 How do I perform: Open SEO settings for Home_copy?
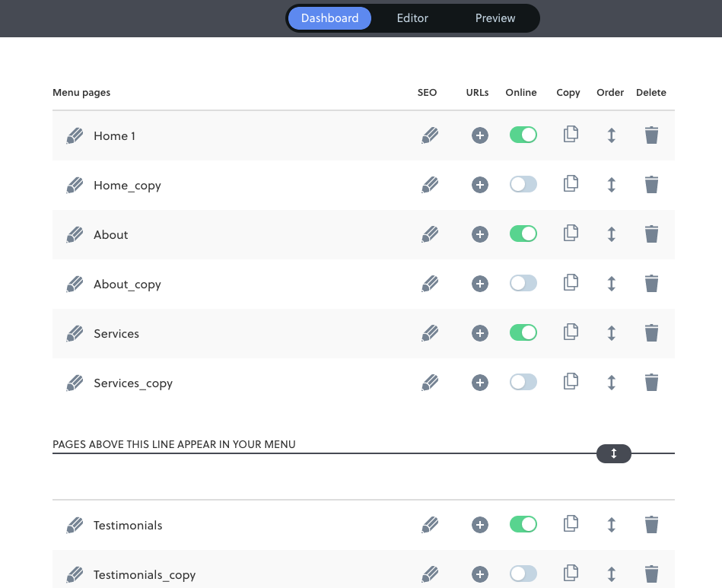[x=430, y=185]
